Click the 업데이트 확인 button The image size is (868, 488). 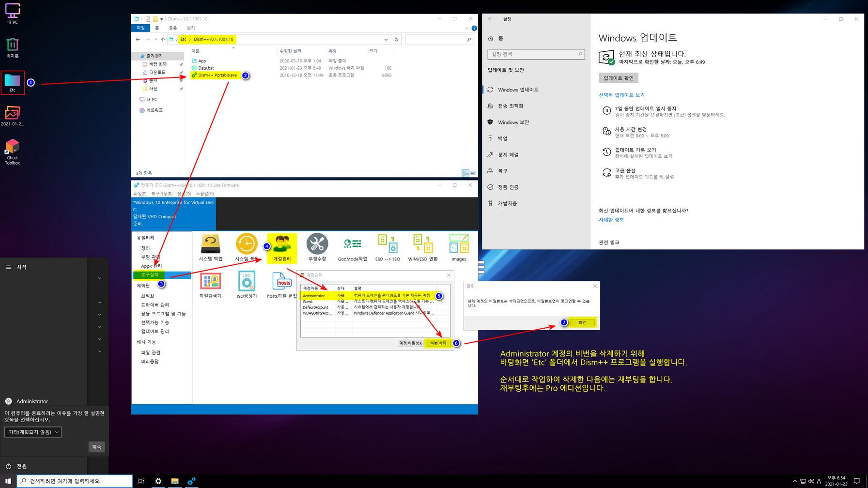click(x=618, y=78)
